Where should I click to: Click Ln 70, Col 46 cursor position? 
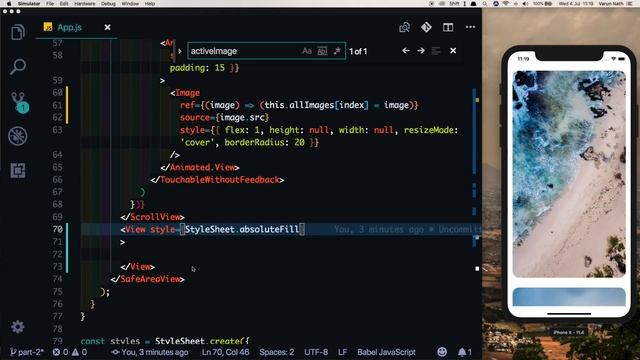coord(225,352)
